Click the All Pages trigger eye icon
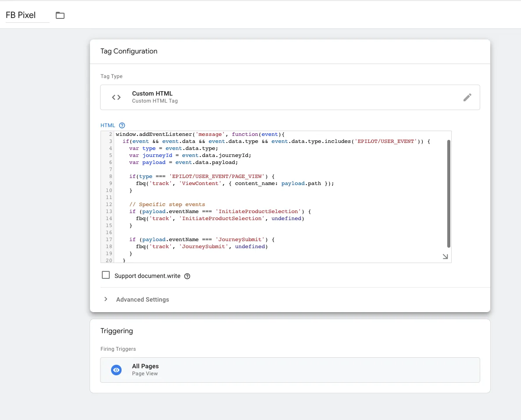This screenshot has width=521, height=420. click(116, 370)
